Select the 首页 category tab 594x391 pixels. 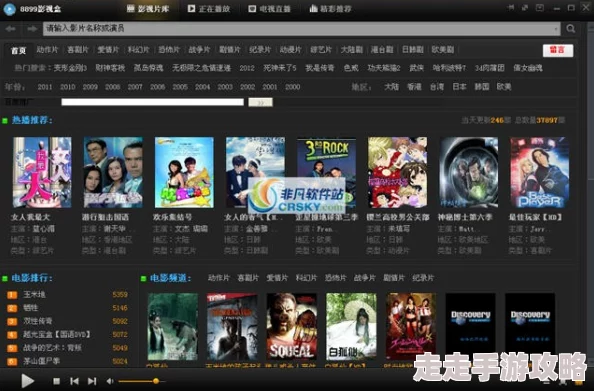pyautogui.click(x=19, y=50)
